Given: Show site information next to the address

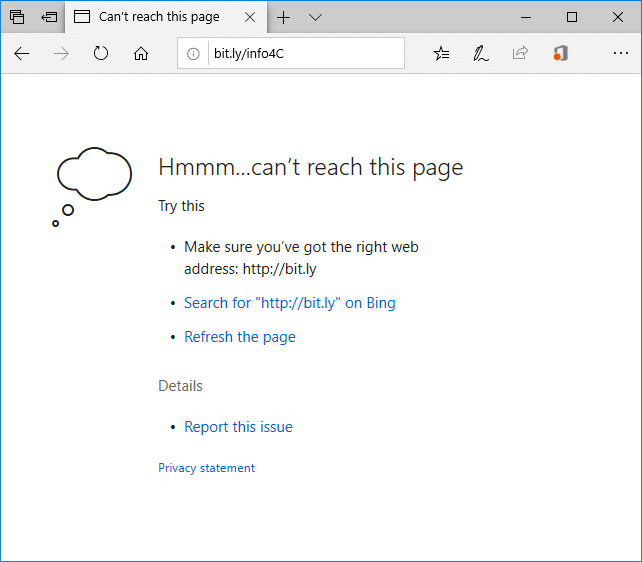Looking at the screenshot, I should 194,54.
